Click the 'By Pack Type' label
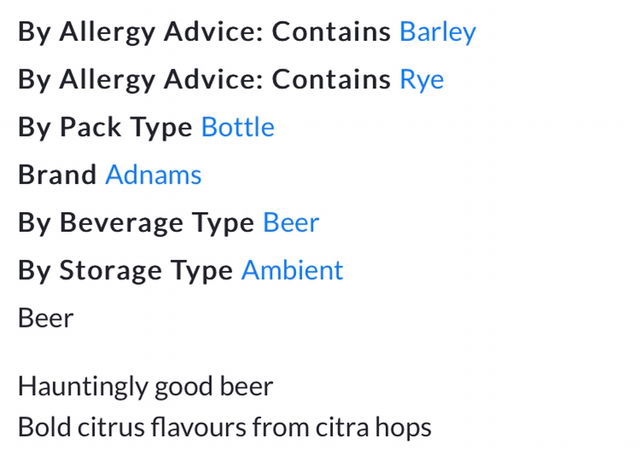The width and height of the screenshot is (640, 455). coord(105,127)
